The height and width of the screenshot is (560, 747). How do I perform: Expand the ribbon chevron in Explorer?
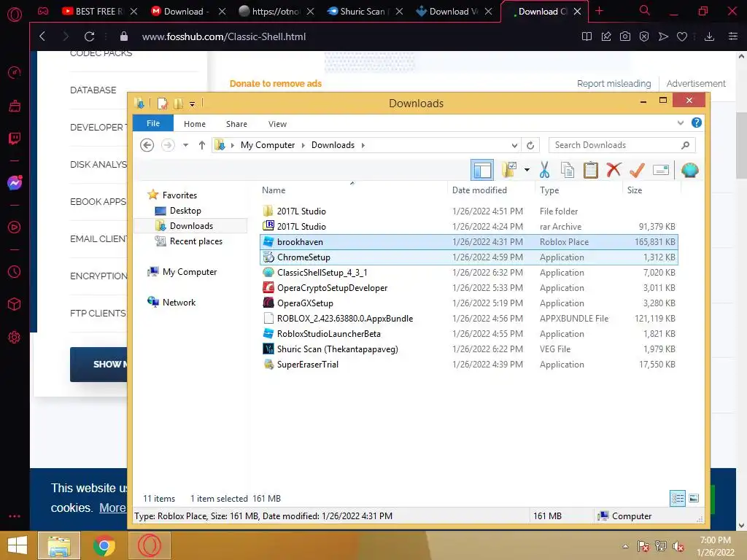pyautogui.click(x=681, y=122)
